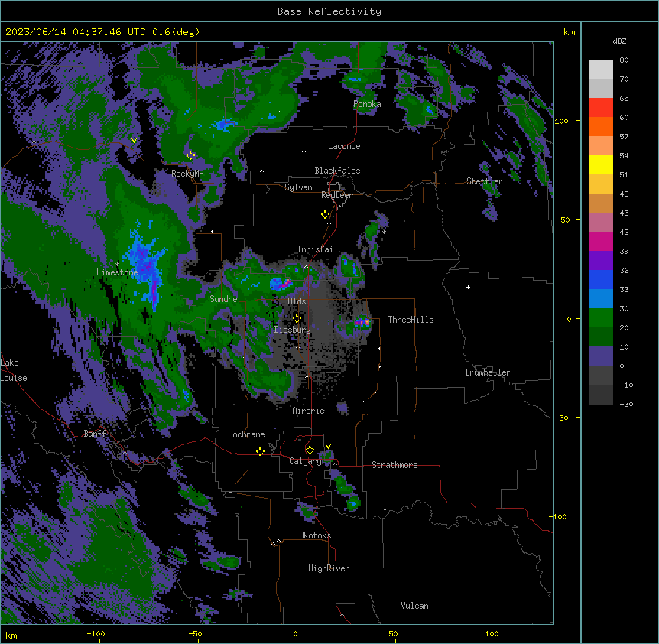Click the Cochrane city label
The image size is (659, 644).
click(x=246, y=434)
